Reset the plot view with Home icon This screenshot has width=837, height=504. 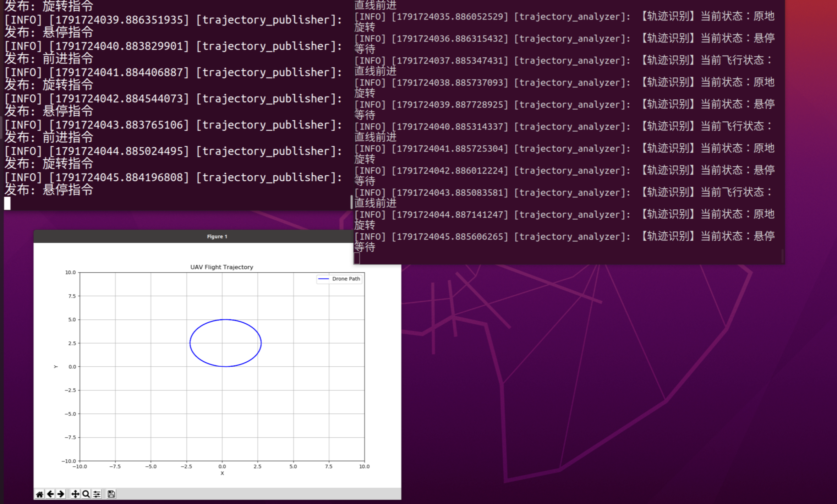39,494
